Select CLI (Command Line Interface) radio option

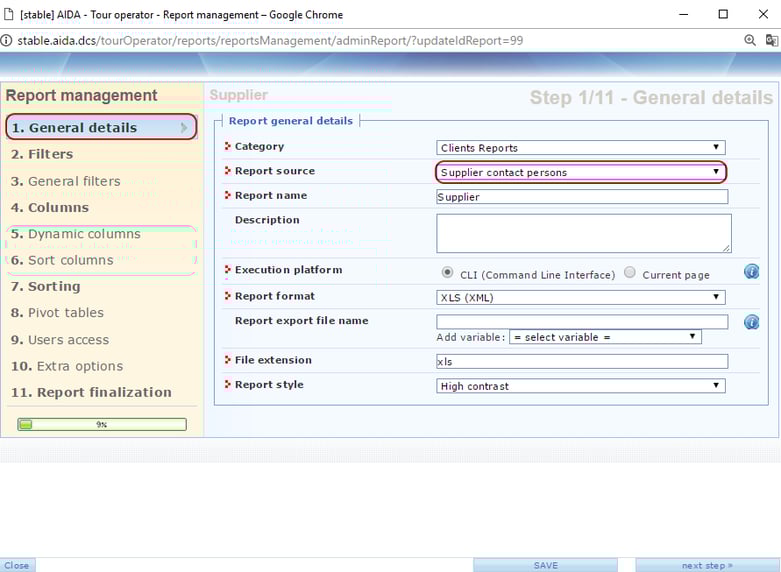tap(447, 273)
